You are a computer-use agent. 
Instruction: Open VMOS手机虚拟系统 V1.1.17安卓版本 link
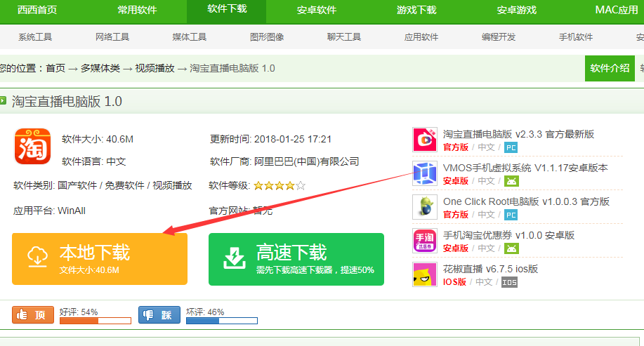click(525, 168)
